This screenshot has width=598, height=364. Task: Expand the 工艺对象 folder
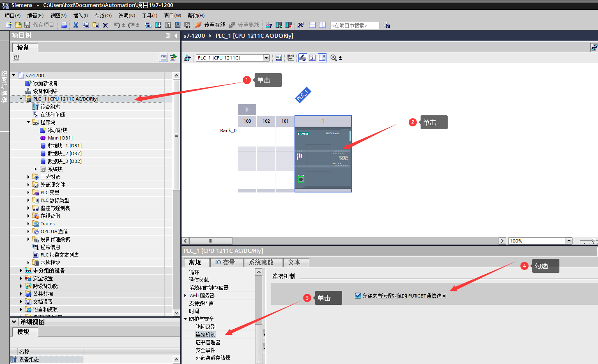(28, 177)
